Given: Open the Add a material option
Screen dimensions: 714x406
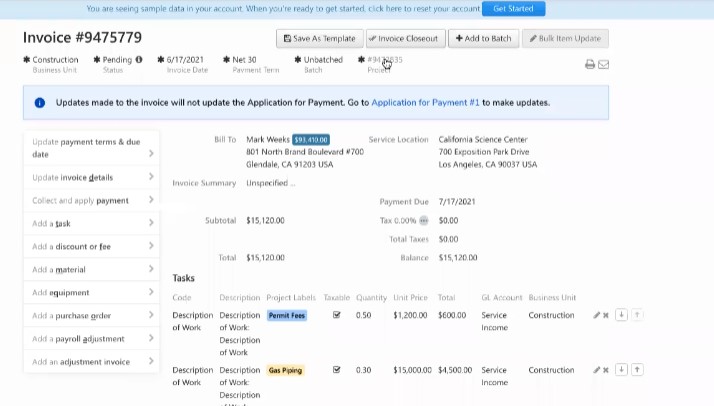Looking at the screenshot, I should click(x=91, y=269).
